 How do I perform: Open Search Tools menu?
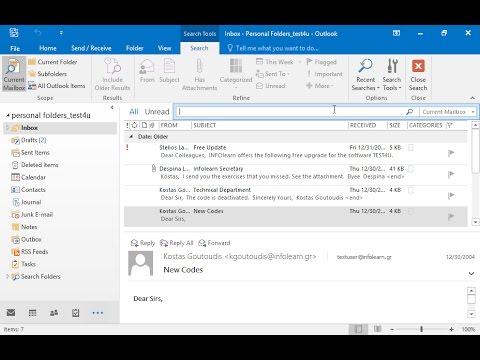point(392,74)
